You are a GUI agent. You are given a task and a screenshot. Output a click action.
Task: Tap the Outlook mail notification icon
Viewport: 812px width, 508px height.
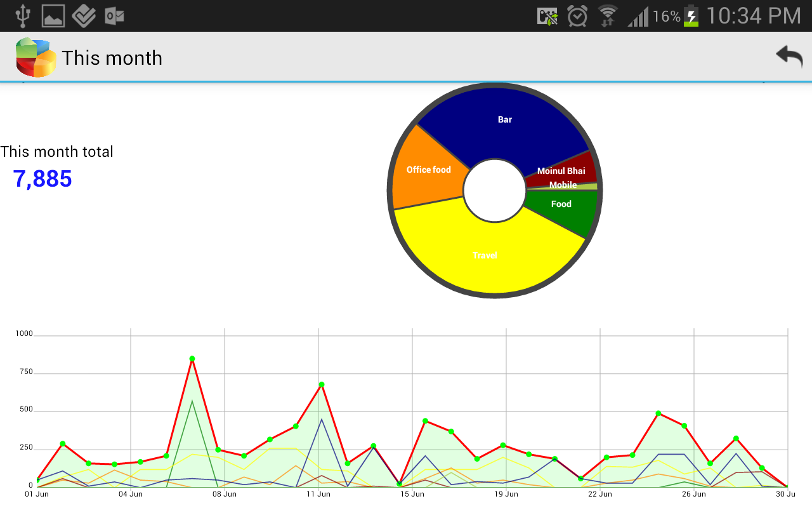[115, 15]
